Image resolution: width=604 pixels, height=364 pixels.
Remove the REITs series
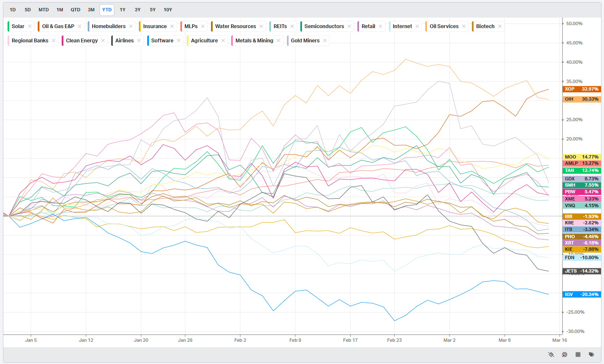[x=292, y=26]
